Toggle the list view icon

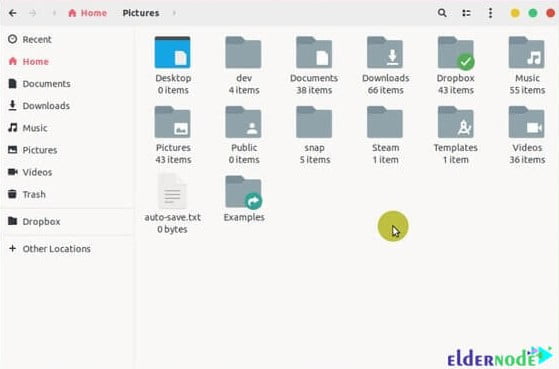[466, 13]
